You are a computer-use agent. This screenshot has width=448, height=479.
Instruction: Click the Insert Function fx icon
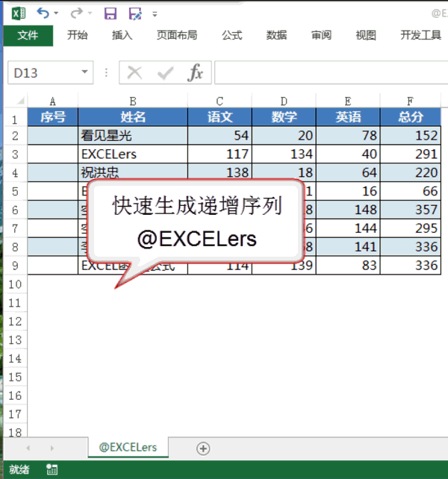pyautogui.click(x=196, y=72)
